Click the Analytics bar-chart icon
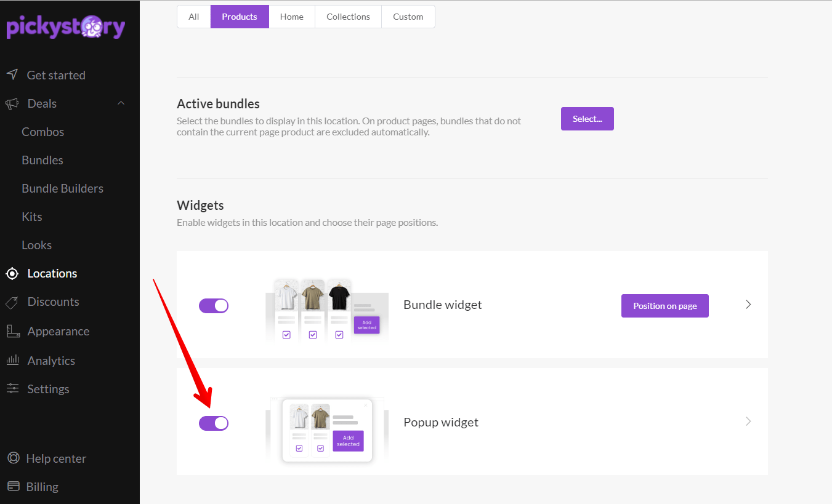 point(12,360)
